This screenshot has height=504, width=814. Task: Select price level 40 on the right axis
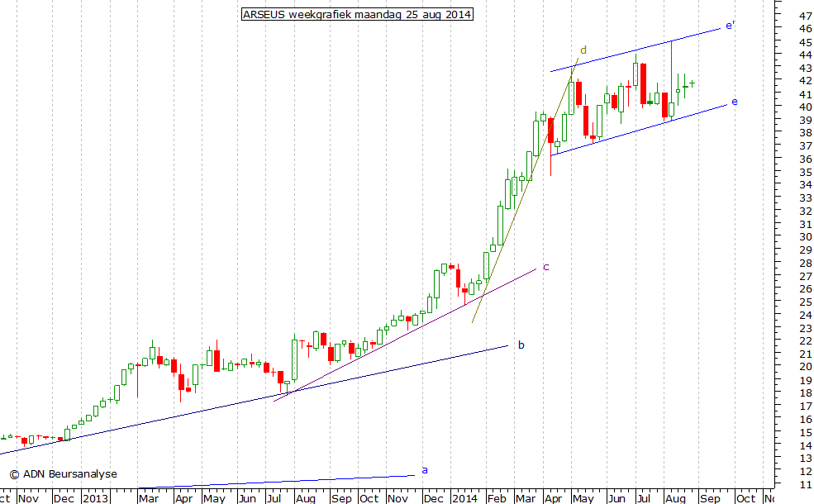804,107
